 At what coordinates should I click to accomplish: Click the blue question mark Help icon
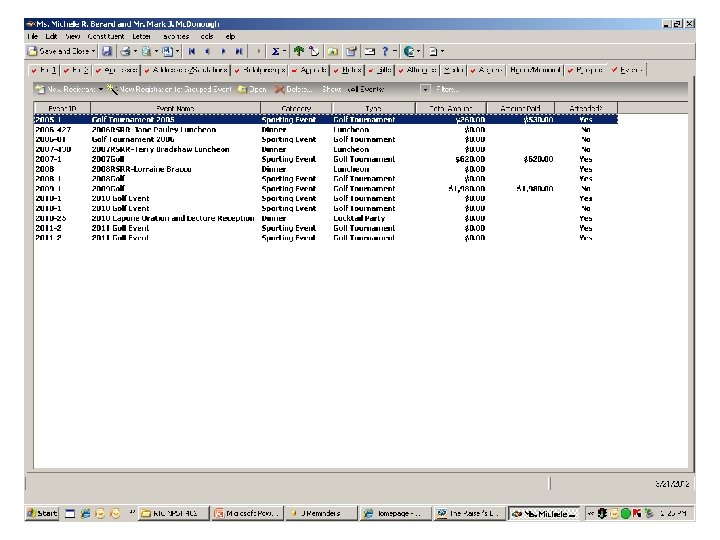(385, 51)
